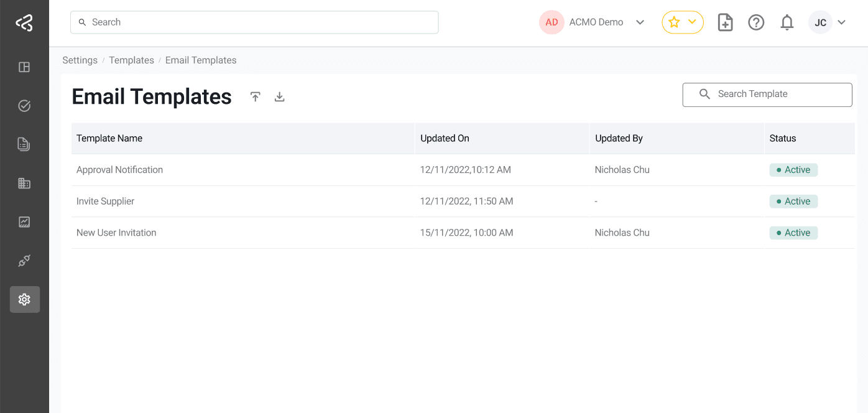Open the star favorites dropdown

tap(683, 22)
